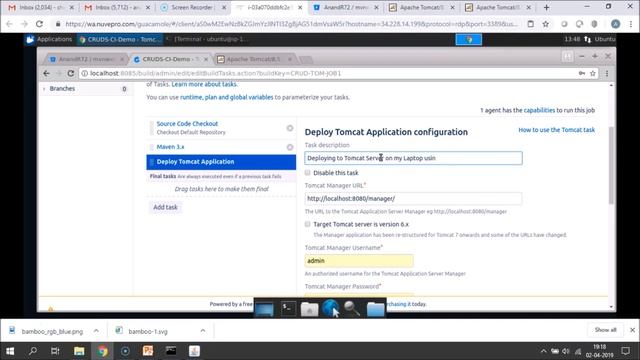Screen dimensions: 640x360
Task: Bookmark outer page with star icon
Action: [546, 24]
